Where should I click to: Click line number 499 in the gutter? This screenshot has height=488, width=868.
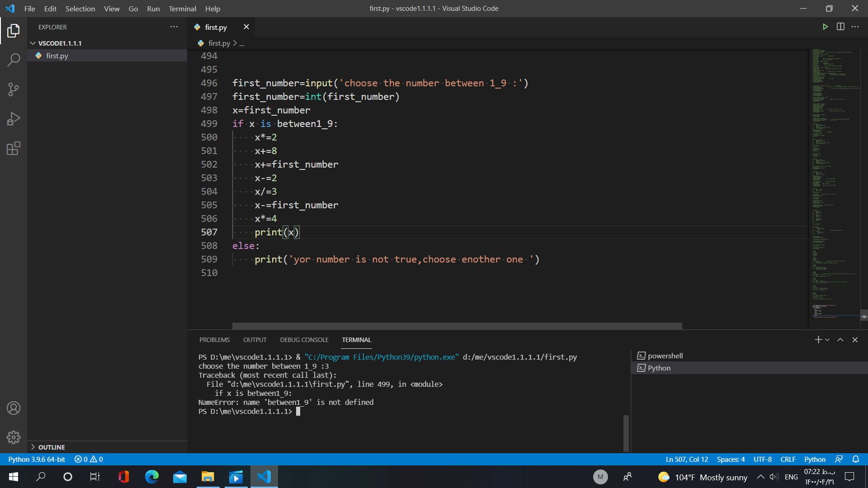[x=209, y=124]
